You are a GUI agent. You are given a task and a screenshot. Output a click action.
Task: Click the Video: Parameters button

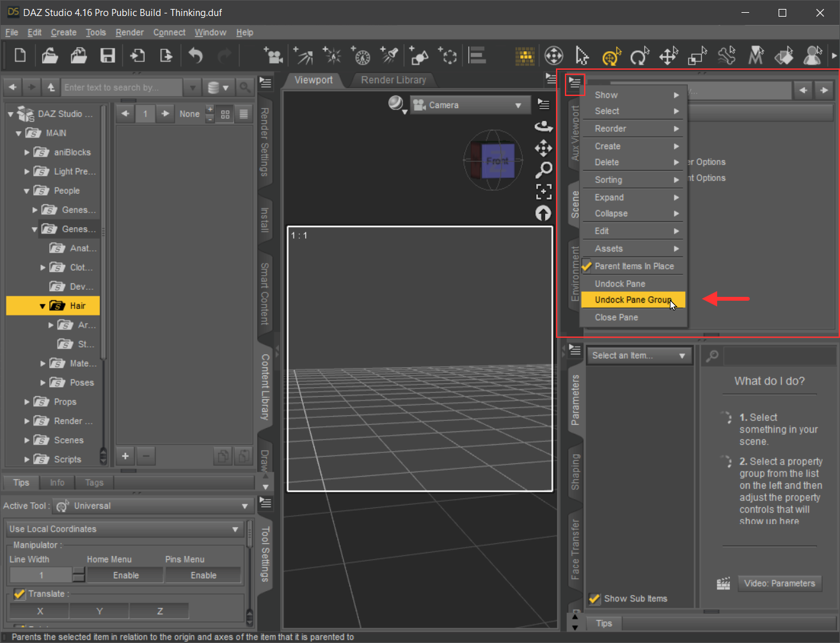(779, 583)
